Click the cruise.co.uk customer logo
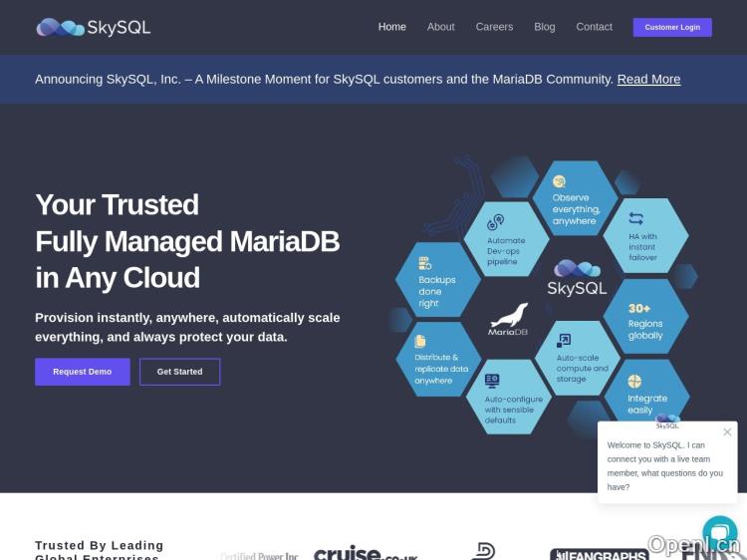The height and width of the screenshot is (560, 747). (366, 553)
